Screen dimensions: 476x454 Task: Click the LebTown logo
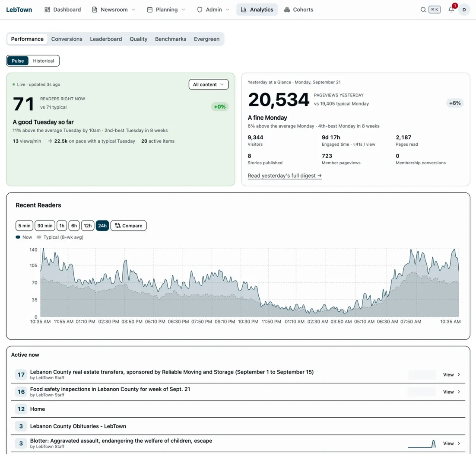(x=19, y=10)
